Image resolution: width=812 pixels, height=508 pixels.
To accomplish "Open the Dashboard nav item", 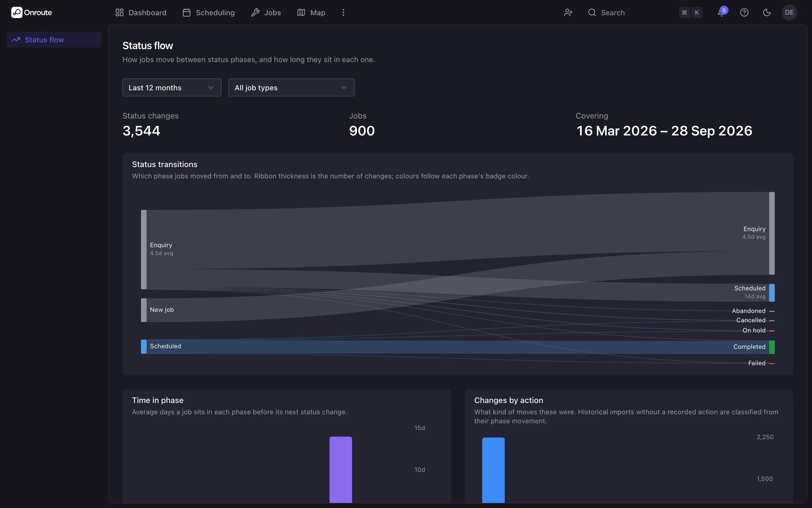I will point(141,12).
